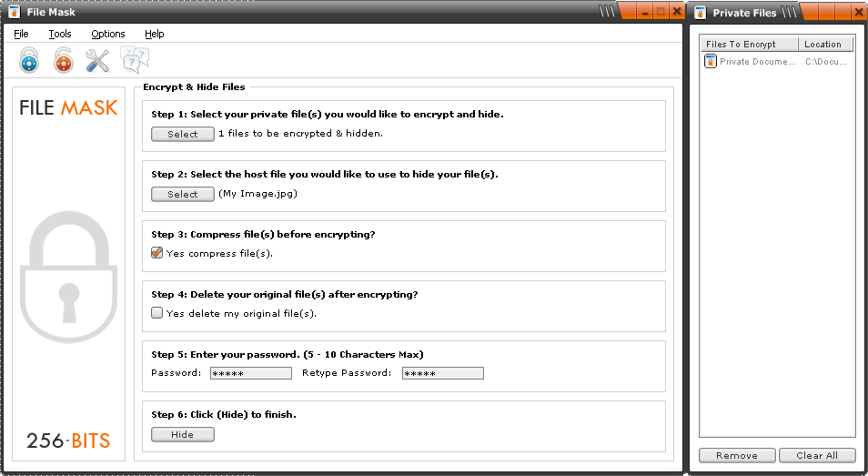Click the Retype Password input field
The width and height of the screenshot is (868, 476).
(443, 373)
